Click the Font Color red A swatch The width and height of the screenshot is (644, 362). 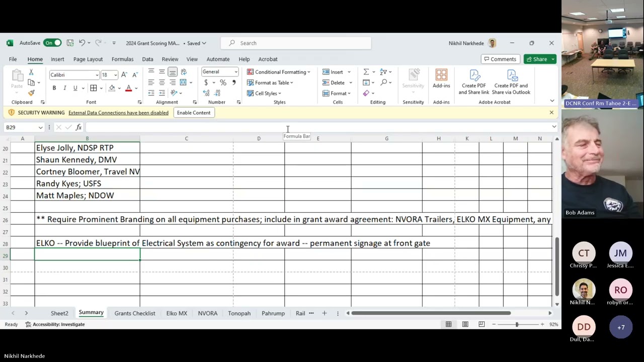[x=129, y=88]
